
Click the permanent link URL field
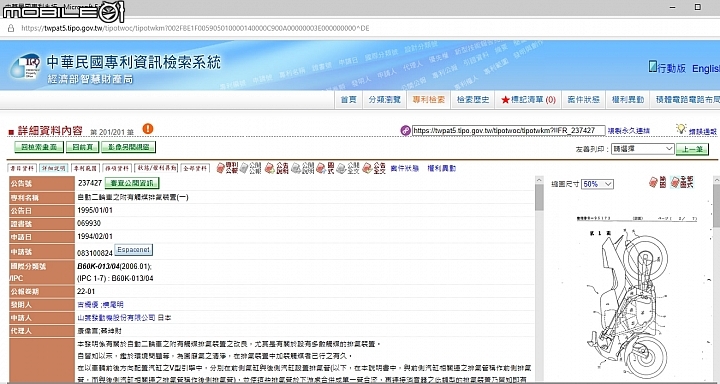click(508, 130)
